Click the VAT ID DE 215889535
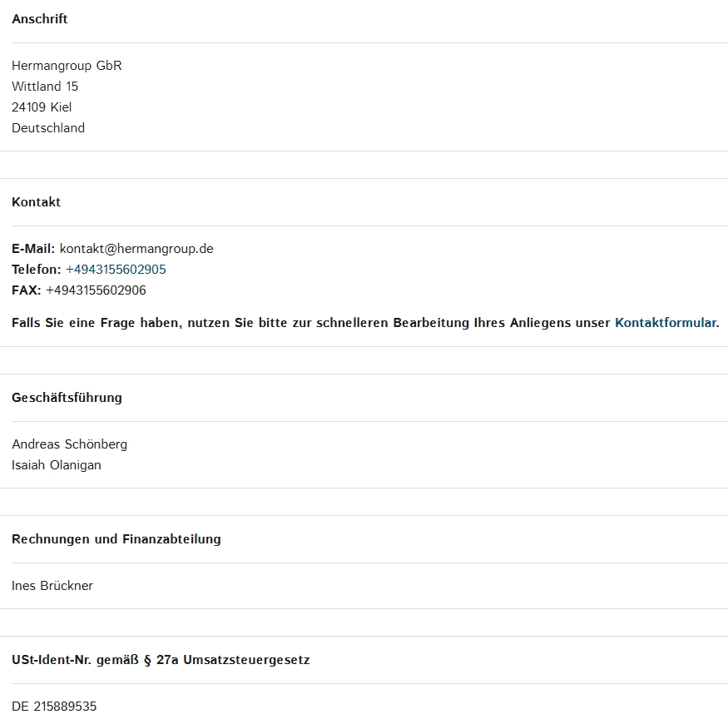Screen dimensions: 728x724 pos(54,707)
